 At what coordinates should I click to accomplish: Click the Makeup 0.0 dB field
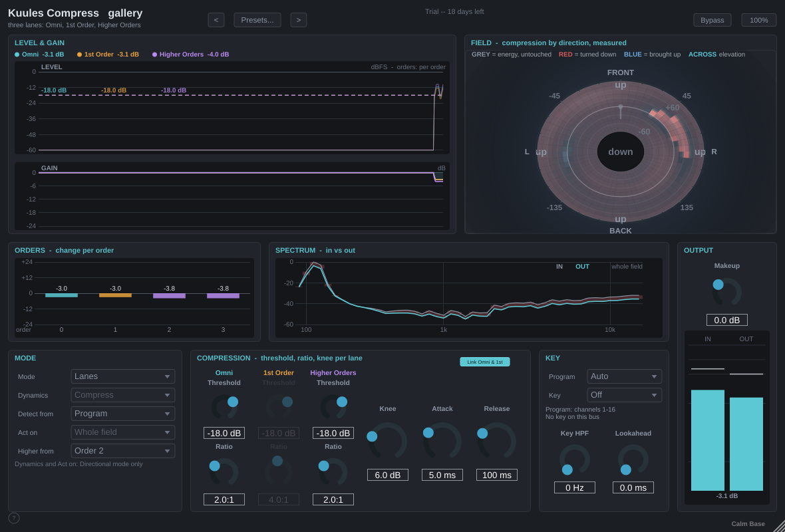click(x=726, y=320)
